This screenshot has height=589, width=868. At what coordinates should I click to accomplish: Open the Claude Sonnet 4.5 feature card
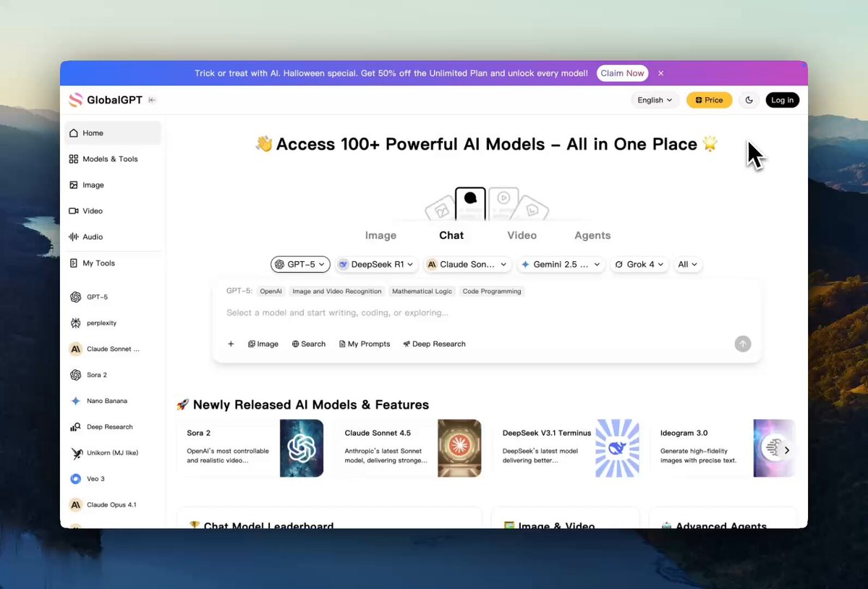click(409, 448)
